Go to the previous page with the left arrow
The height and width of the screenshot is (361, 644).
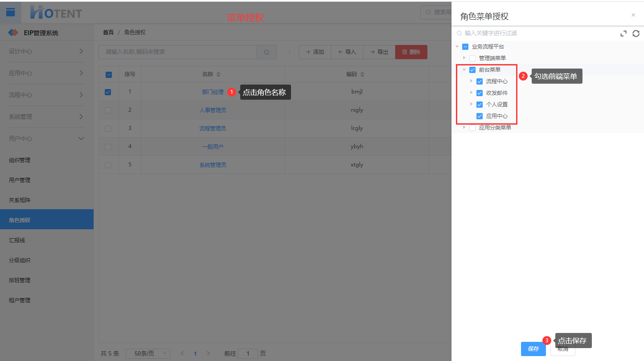pos(182,353)
